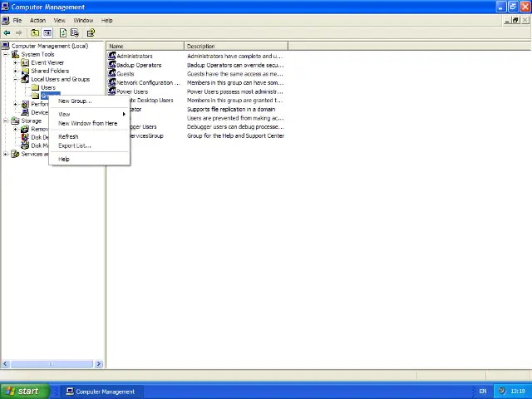Choose New Group... from context menu

pos(90,101)
